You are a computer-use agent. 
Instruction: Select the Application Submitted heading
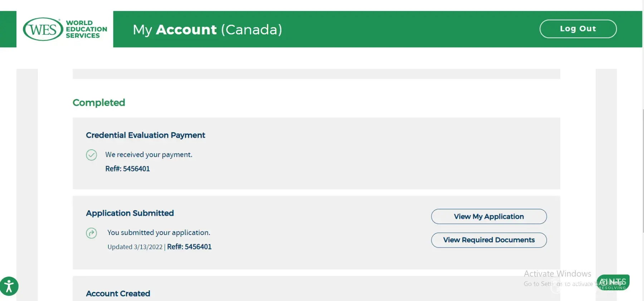coord(130,213)
